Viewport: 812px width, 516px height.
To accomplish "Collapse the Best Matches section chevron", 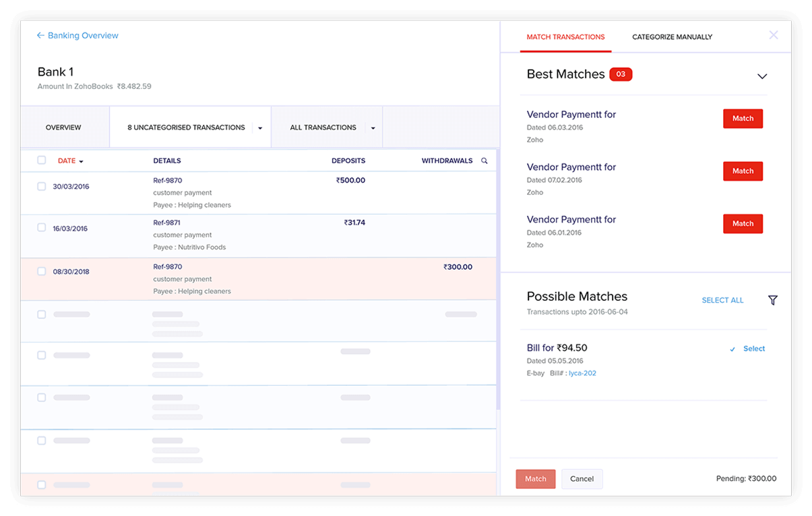I will (x=761, y=76).
